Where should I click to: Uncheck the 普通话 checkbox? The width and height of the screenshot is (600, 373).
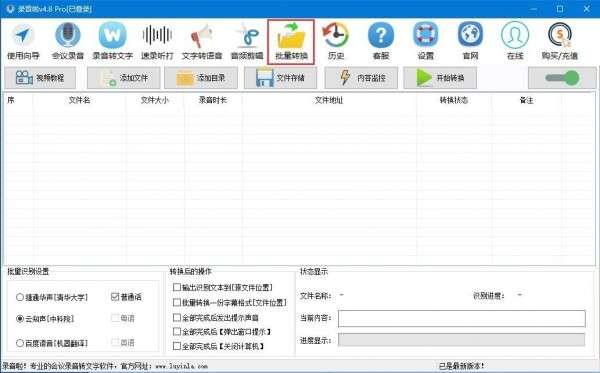(115, 297)
